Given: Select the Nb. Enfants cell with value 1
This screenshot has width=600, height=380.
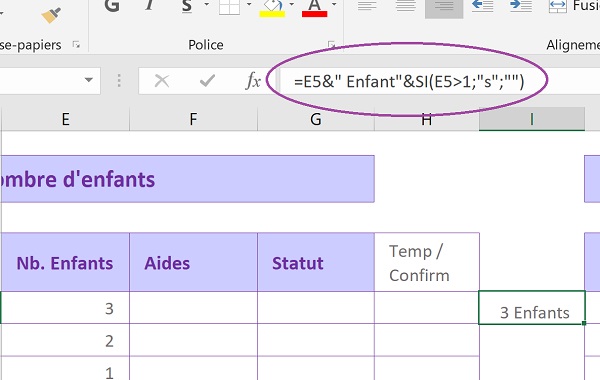Looking at the screenshot, I should tap(65, 369).
